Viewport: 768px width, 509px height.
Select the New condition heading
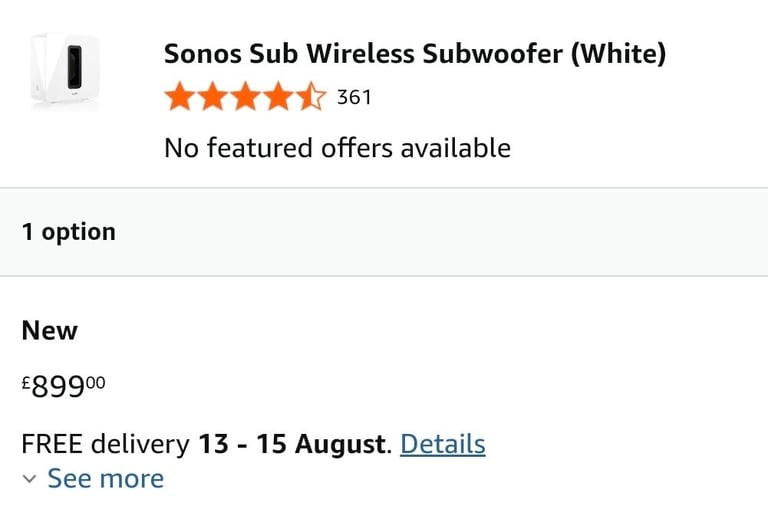[x=49, y=330]
